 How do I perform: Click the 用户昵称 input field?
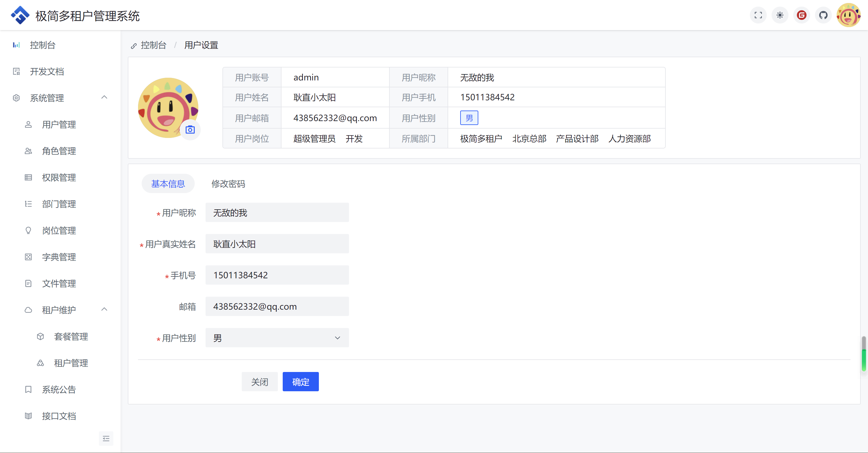[277, 213]
